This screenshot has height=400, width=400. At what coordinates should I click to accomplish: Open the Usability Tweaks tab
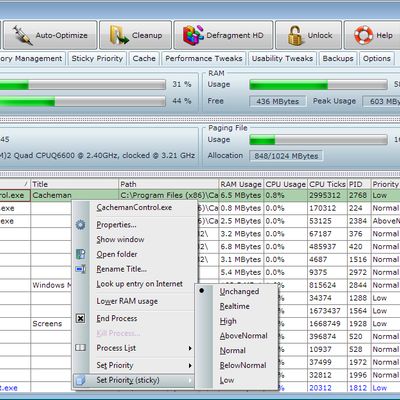(282, 59)
